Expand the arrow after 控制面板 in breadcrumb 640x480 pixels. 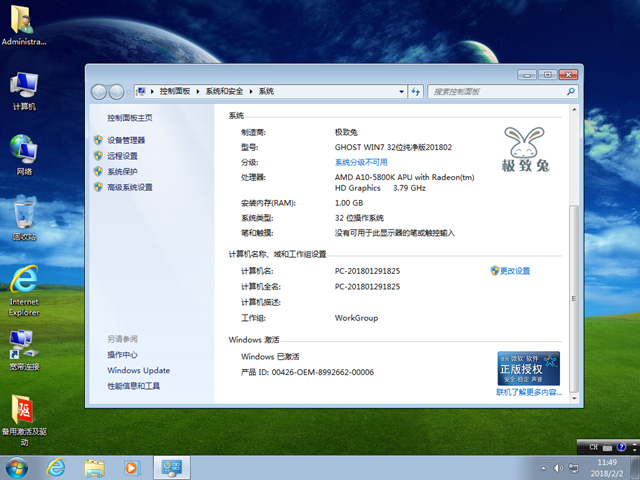click(x=198, y=91)
